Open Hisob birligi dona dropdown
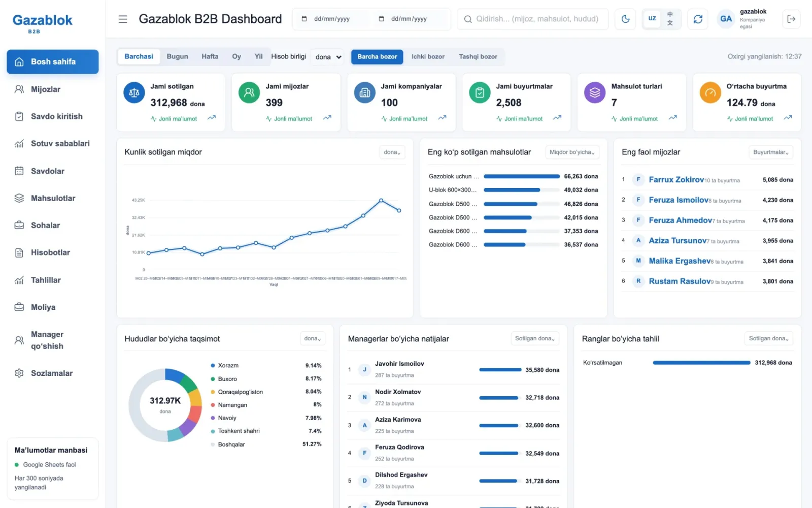The width and height of the screenshot is (812, 508). point(328,57)
